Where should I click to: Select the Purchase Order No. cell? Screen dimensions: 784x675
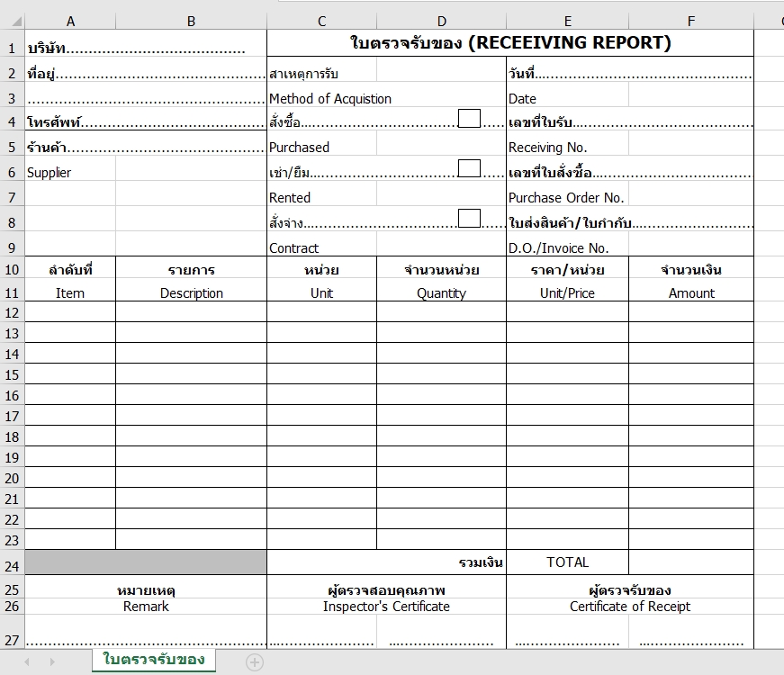click(567, 193)
